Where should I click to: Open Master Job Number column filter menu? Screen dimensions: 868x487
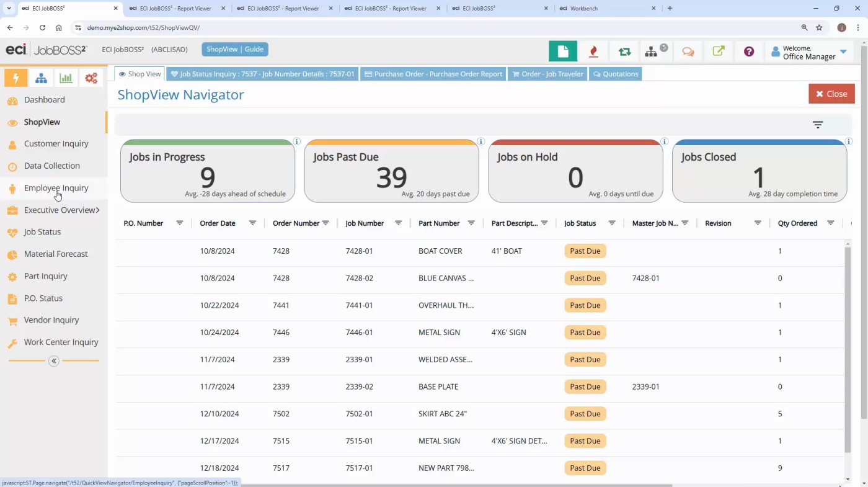[x=685, y=223]
